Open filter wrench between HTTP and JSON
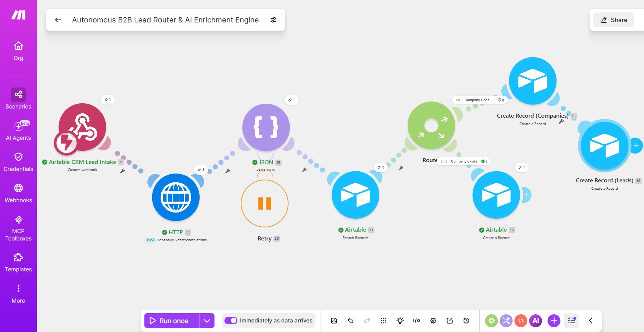This screenshot has height=332, width=644. [x=228, y=171]
